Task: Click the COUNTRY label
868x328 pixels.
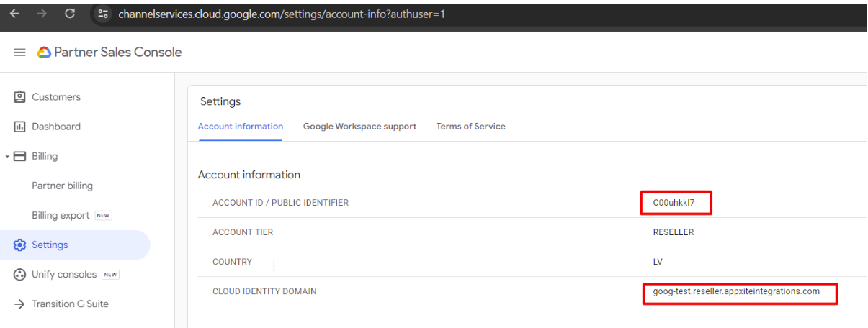Action: pos(232,262)
